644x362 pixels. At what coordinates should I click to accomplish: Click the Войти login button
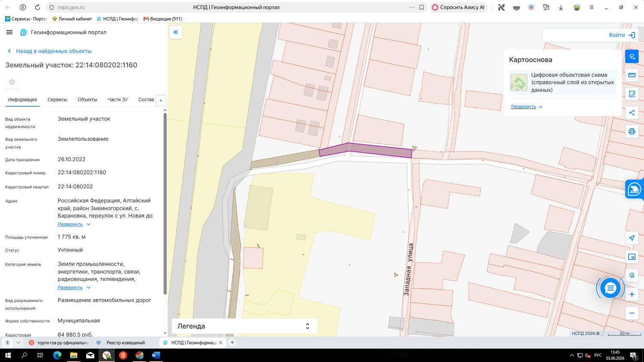[x=622, y=35]
